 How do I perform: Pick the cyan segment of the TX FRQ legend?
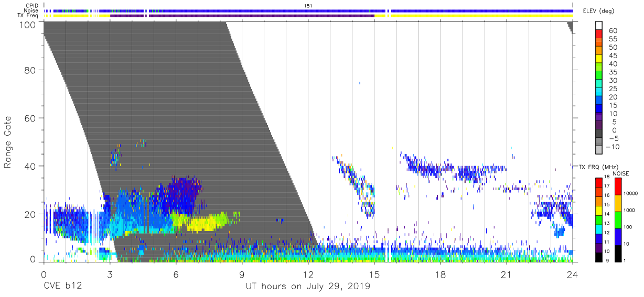pos(599,229)
